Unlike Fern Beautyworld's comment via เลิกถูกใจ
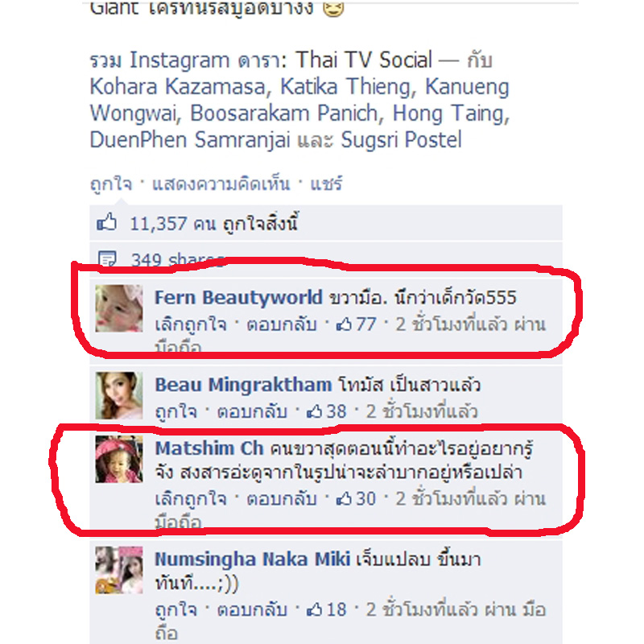Viewport: 644px width, 644px height. tap(191, 324)
